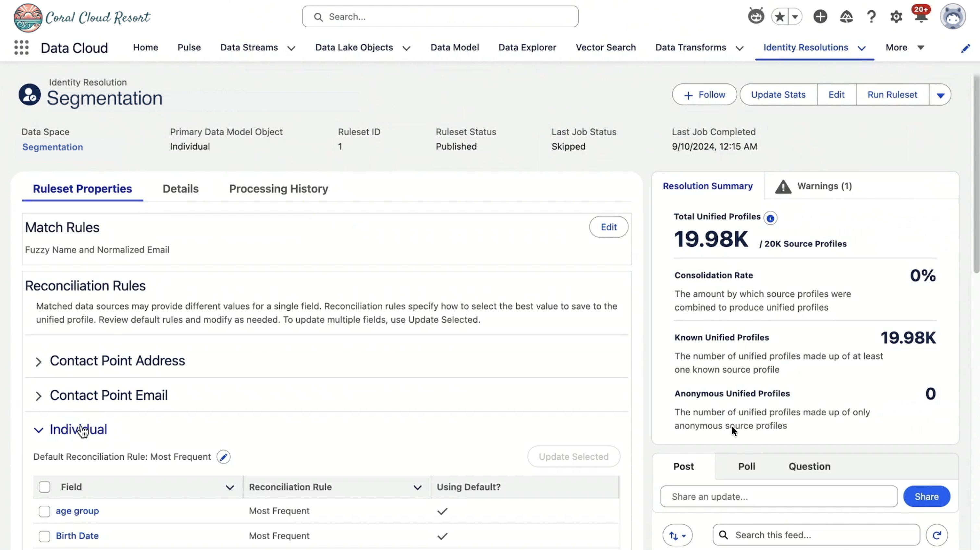Viewport: 980px width, 550px height.
Task: Click the checkmark in the age group row
Action: [442, 511]
